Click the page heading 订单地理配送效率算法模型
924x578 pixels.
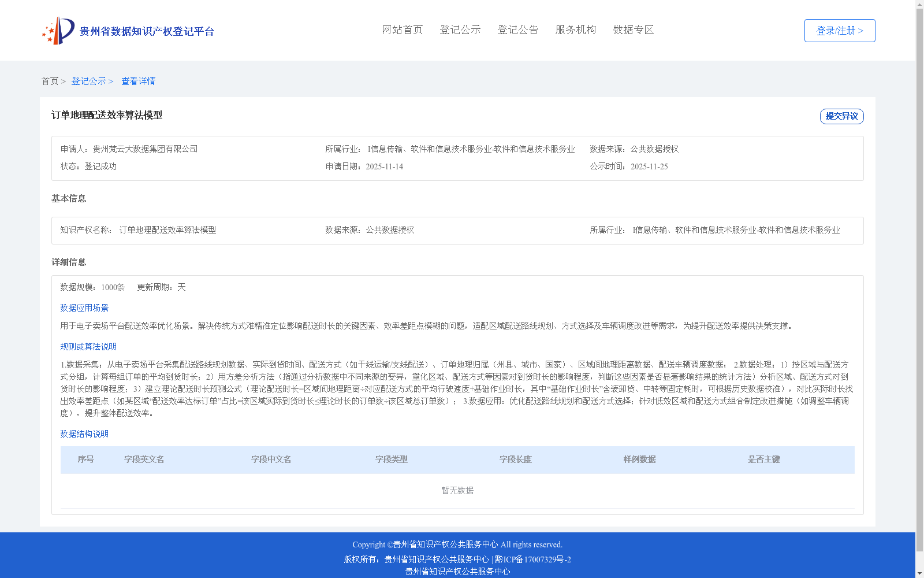pos(107,115)
